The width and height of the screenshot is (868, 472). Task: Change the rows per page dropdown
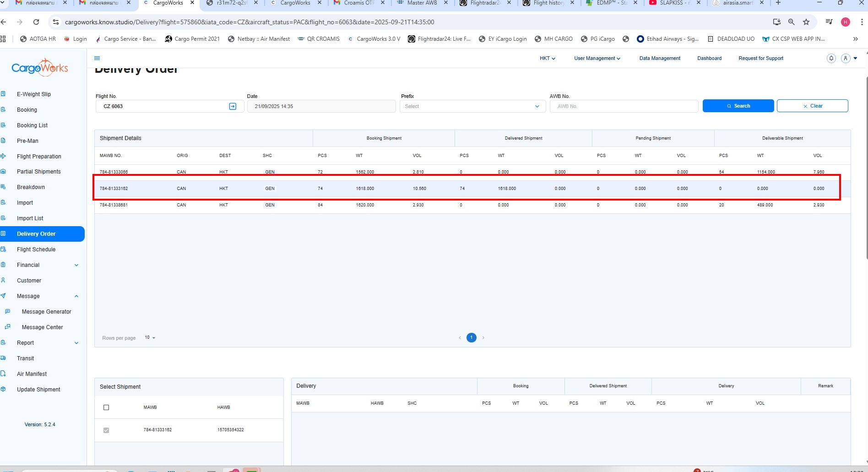coord(150,338)
